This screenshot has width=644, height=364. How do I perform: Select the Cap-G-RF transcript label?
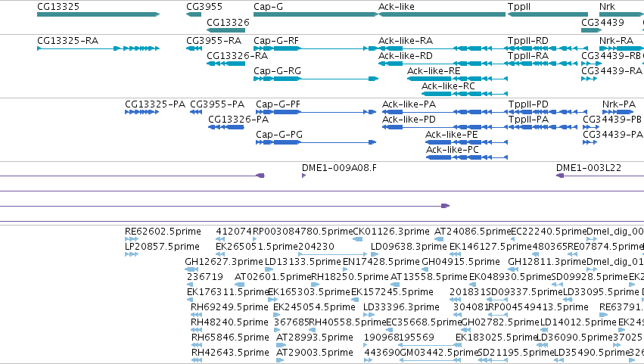click(x=276, y=41)
